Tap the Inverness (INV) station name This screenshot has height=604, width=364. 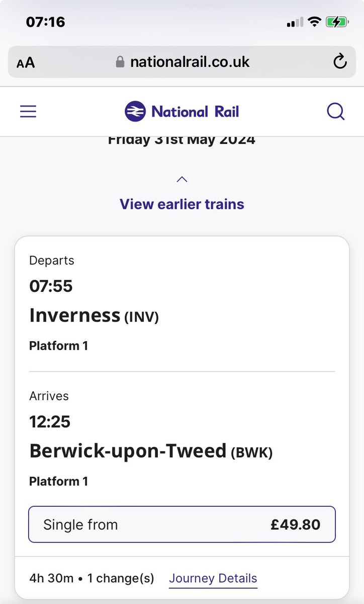click(94, 316)
